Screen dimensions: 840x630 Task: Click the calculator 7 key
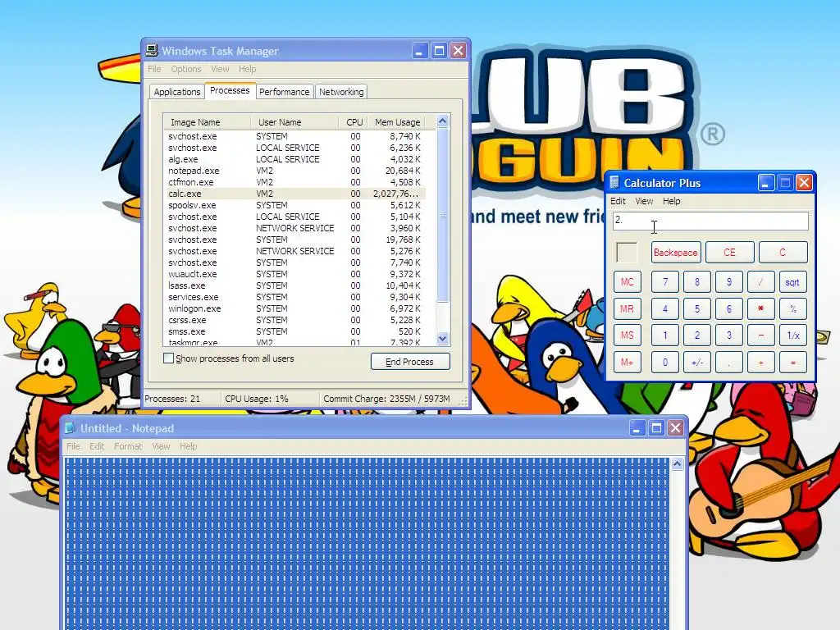pyautogui.click(x=664, y=282)
